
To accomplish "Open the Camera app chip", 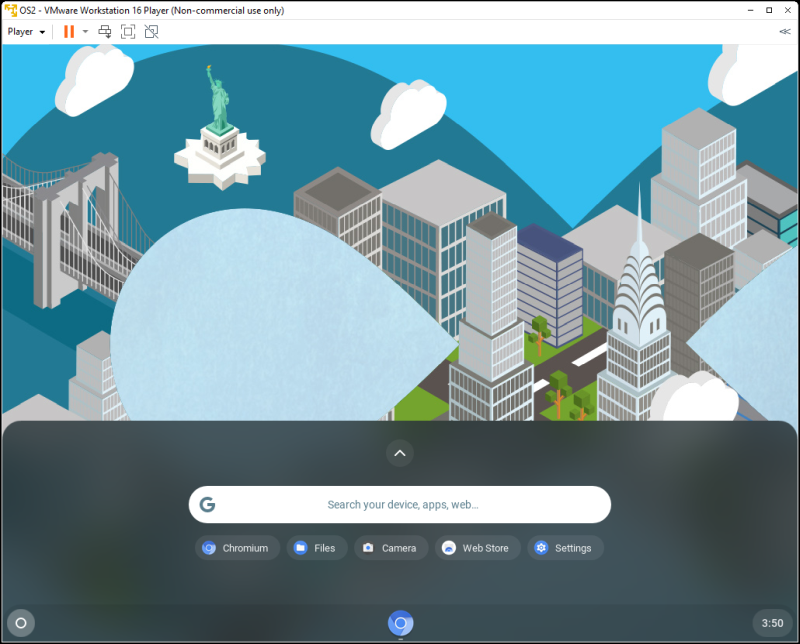I will click(391, 548).
